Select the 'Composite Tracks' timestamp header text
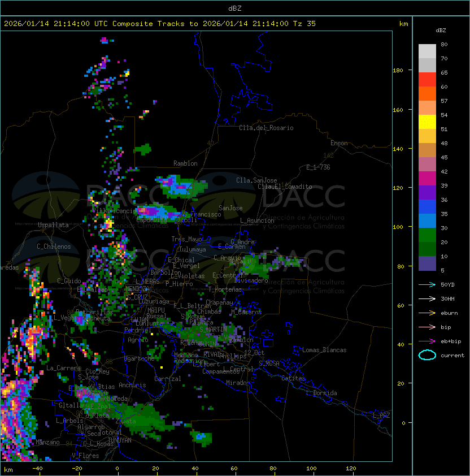The image size is (470, 476). coord(160,23)
